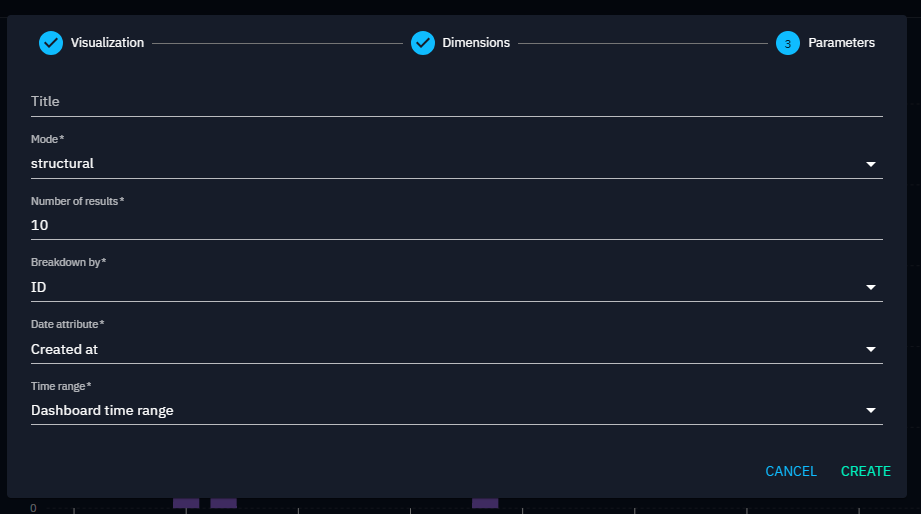Click the Number of results field
Image resolution: width=921 pixels, height=514 pixels.
pos(456,225)
